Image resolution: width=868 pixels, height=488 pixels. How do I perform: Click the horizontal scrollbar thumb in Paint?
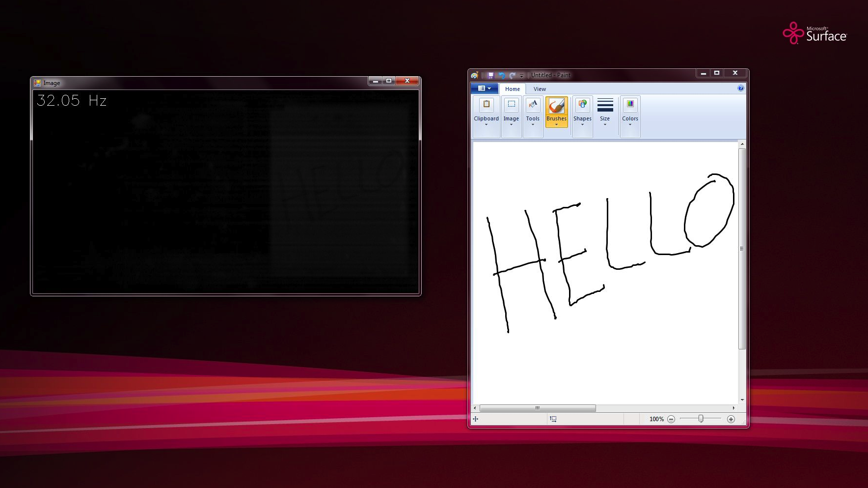(538, 408)
